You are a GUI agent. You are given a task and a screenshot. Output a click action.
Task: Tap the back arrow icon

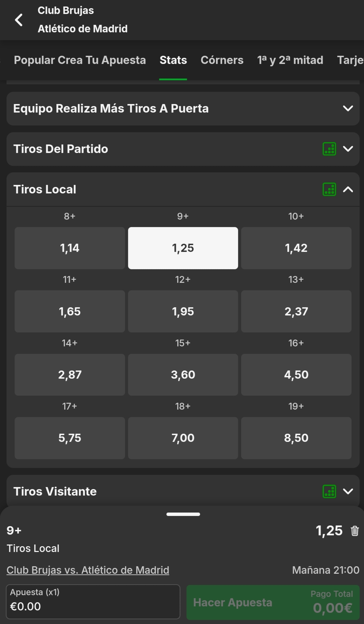(x=19, y=20)
